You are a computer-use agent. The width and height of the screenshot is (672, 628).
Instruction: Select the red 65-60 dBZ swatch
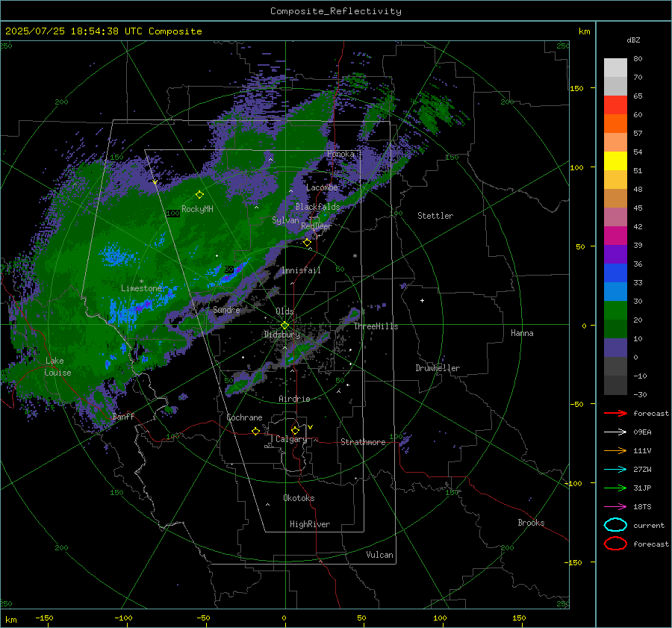pos(615,105)
